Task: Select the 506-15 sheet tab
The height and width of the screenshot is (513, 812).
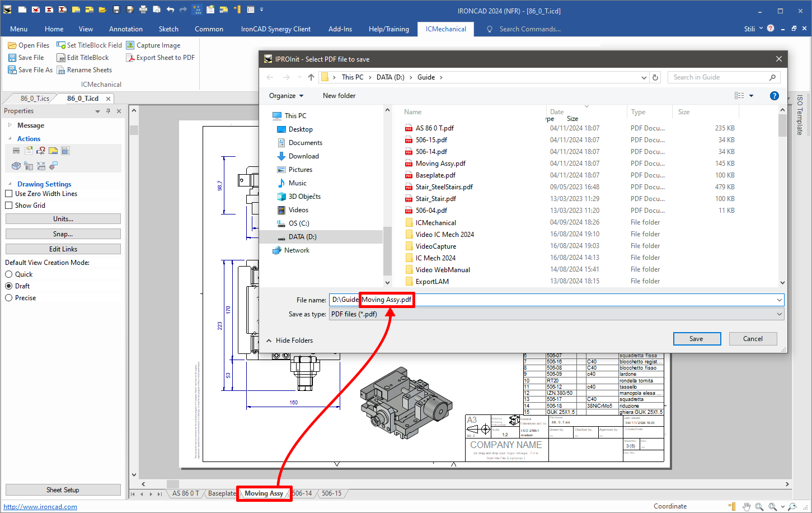Action: coord(332,493)
